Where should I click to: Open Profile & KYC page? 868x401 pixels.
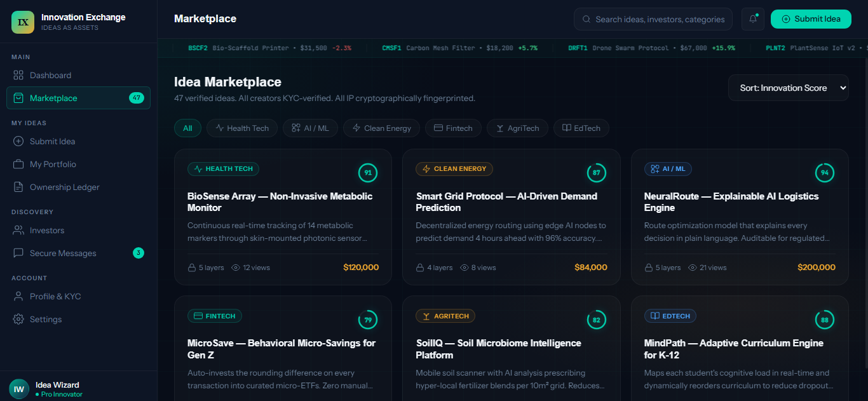tap(78, 296)
